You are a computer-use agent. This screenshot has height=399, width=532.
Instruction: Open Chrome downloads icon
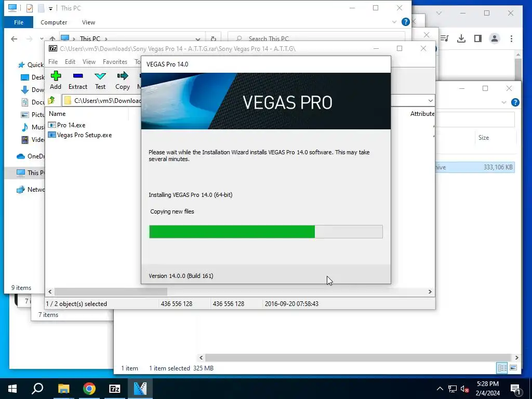point(461,38)
